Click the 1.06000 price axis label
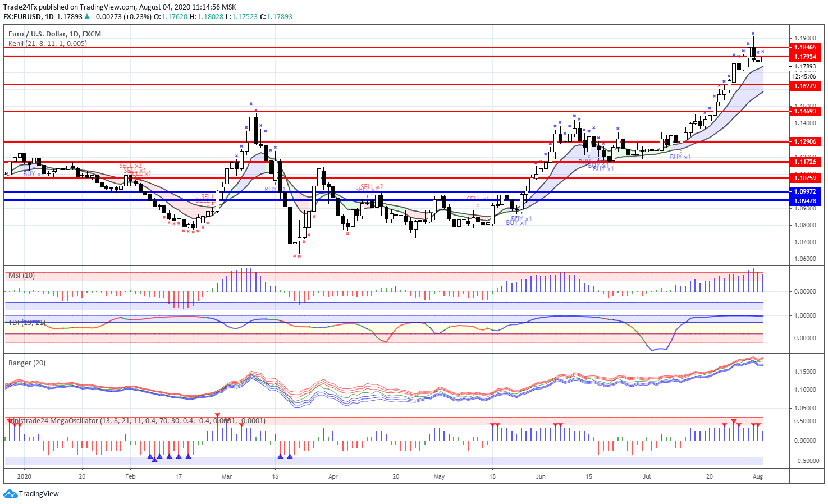Viewport: 828px width, 504px height. click(805, 259)
